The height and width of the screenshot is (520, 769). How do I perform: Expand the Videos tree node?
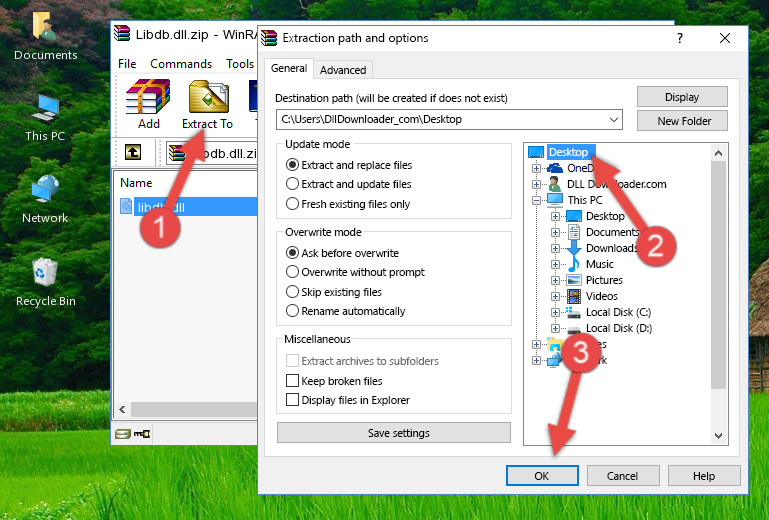[555, 296]
